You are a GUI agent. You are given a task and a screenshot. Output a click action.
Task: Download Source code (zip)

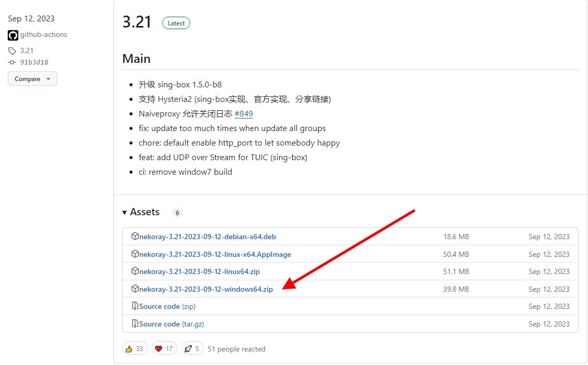coord(167,306)
